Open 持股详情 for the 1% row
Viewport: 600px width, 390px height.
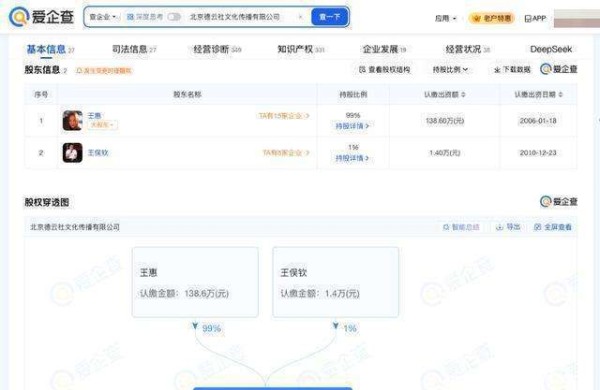point(352,158)
